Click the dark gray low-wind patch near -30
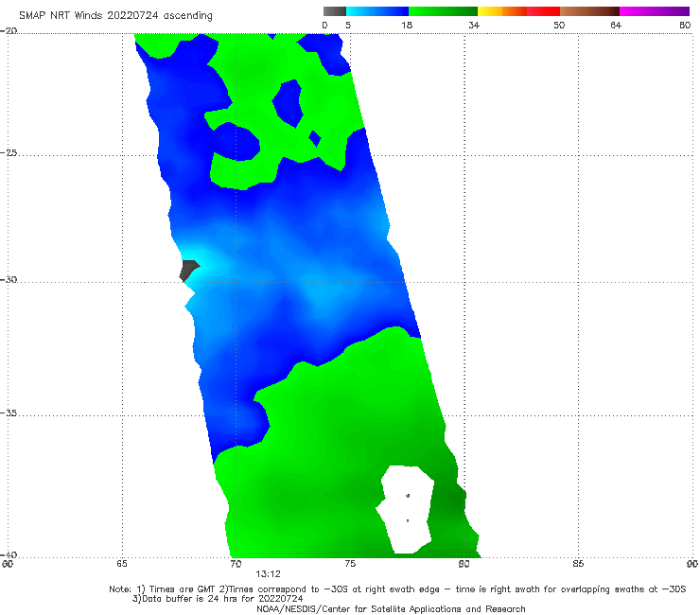The image size is (700, 615). pos(188,271)
